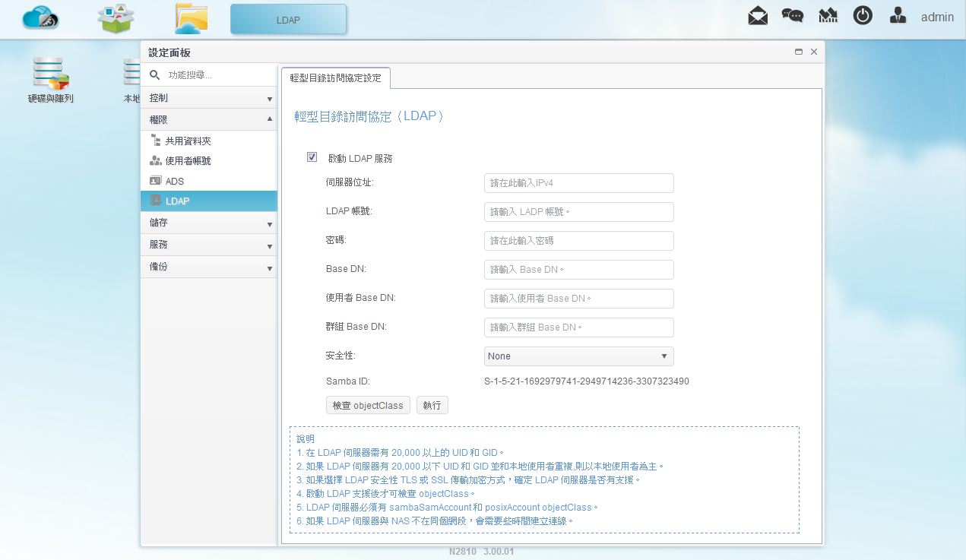966x560 pixels.
Task: Open the App Center green box icon
Action: [x=116, y=18]
